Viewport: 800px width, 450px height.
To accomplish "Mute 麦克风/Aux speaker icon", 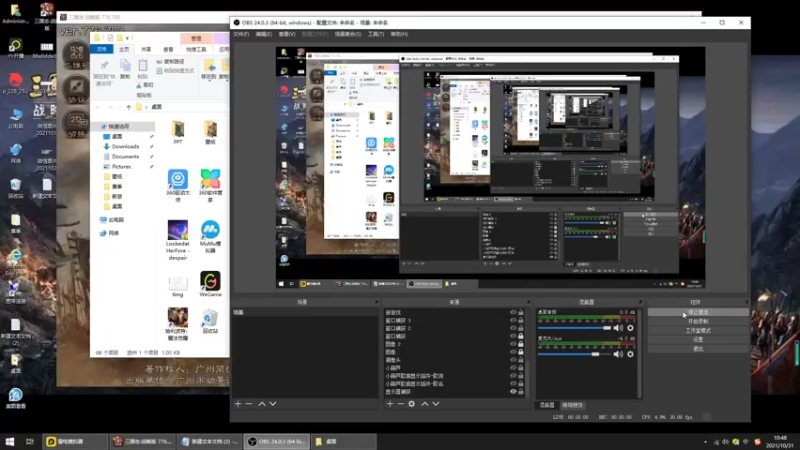I will click(x=618, y=354).
